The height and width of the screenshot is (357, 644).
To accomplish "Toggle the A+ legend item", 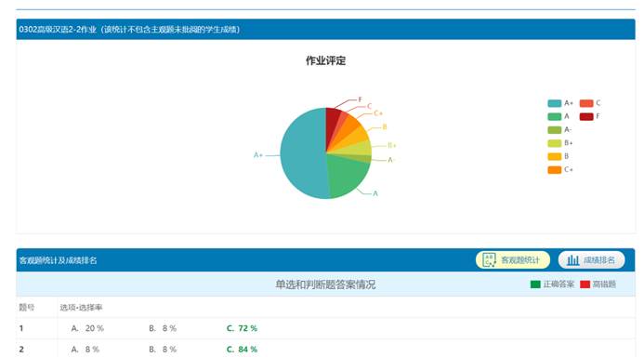I will 560,103.
